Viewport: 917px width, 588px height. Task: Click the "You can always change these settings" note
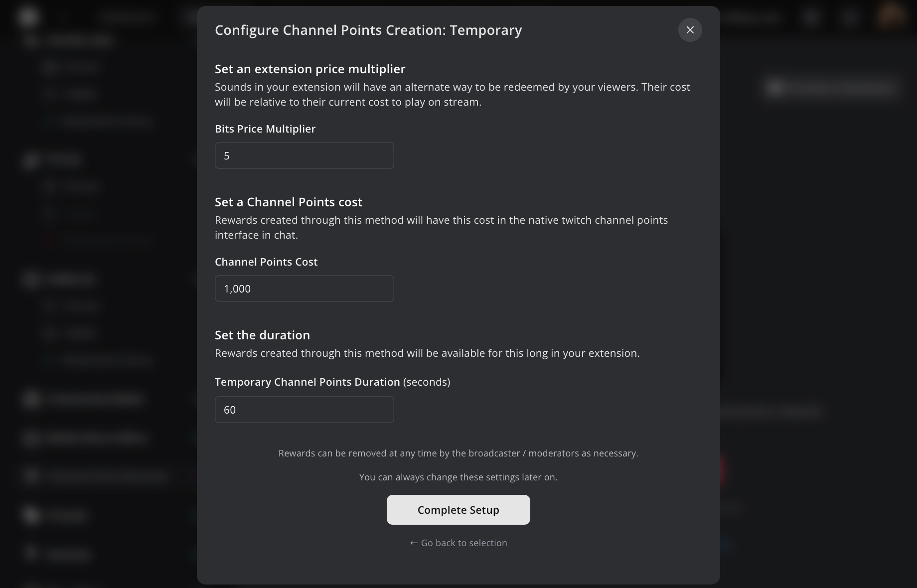pos(458,477)
